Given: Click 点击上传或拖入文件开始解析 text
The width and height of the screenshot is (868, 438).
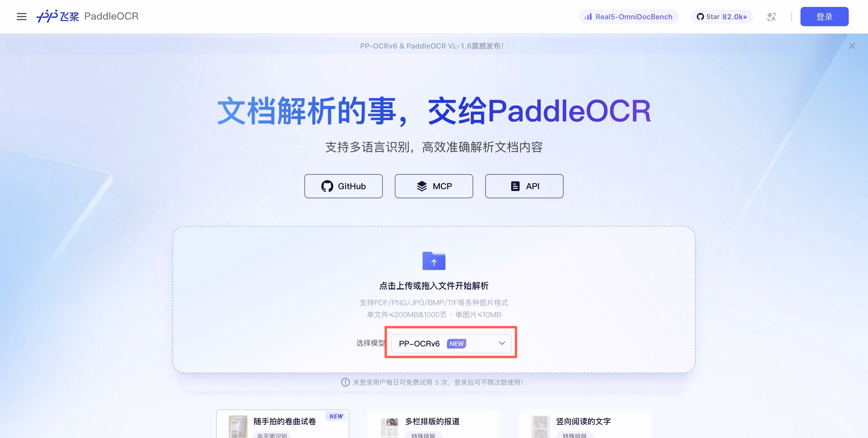Looking at the screenshot, I should pyautogui.click(x=434, y=286).
